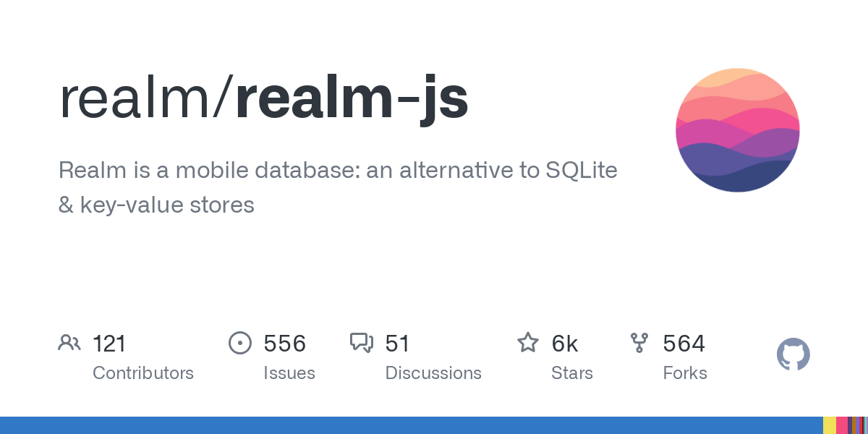Open the Issues label

(x=289, y=373)
